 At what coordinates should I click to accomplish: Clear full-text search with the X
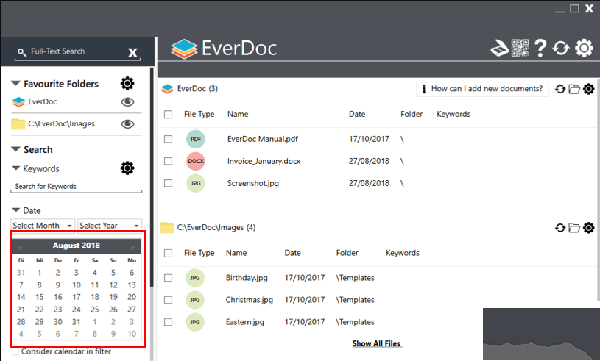[x=133, y=52]
